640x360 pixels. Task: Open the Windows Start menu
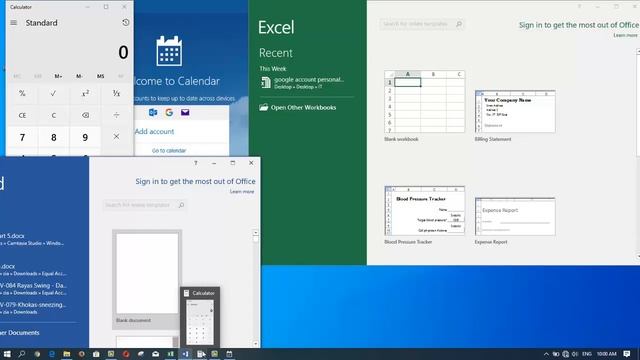7,354
